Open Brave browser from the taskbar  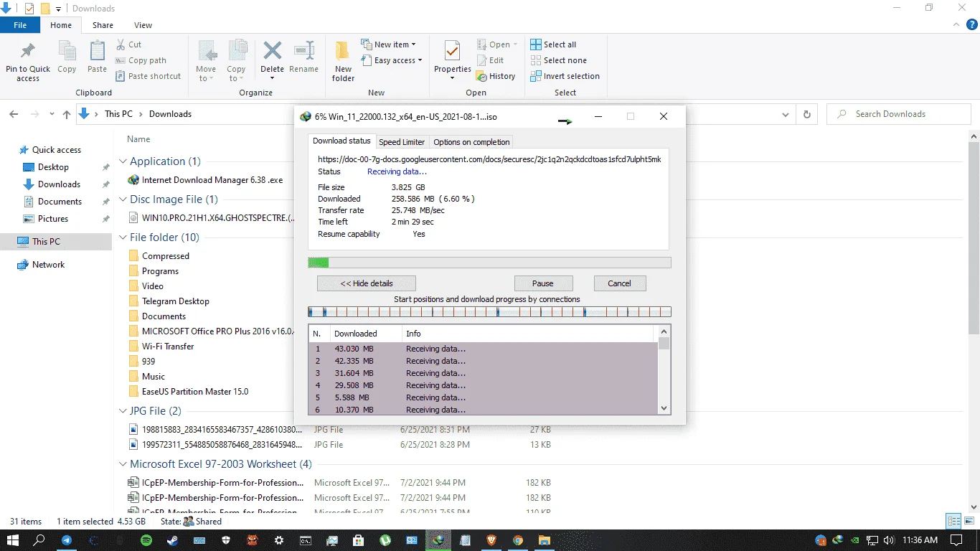(491, 540)
